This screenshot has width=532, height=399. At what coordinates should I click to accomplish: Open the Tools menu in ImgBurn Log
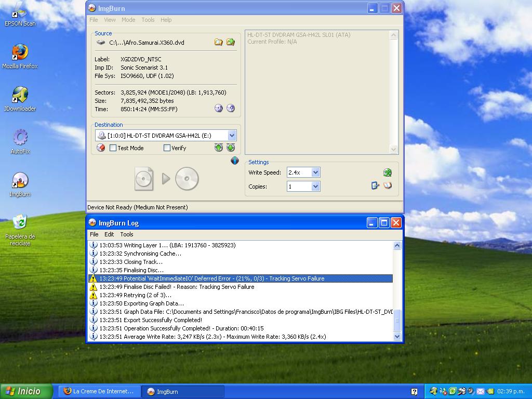(x=127, y=234)
